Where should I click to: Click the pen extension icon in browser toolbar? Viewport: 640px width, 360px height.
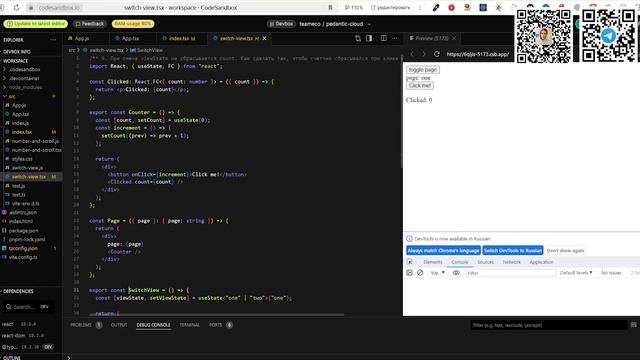pyautogui.click(x=436, y=7)
